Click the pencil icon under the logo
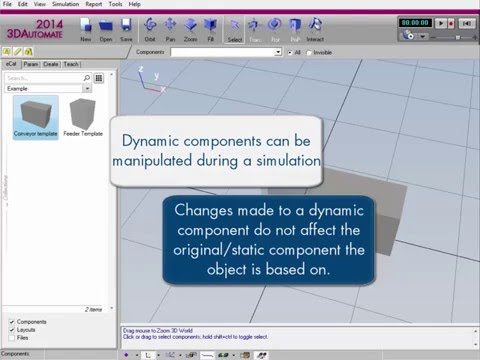 click(18, 52)
